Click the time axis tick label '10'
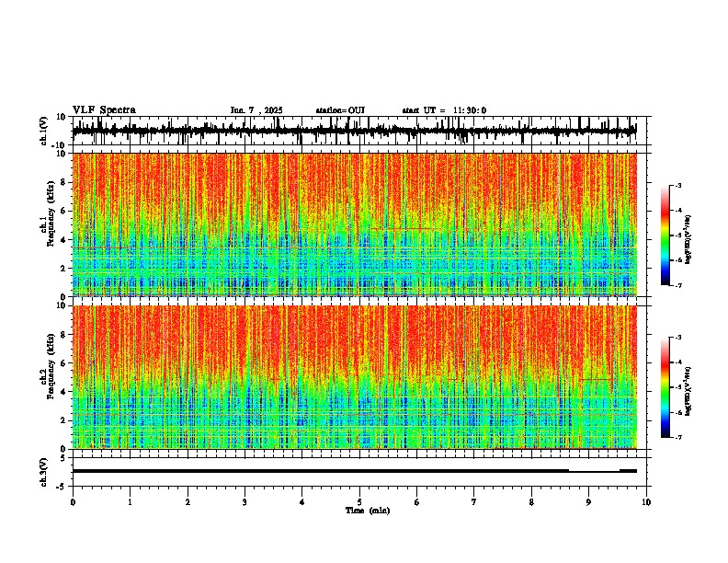Viewport: 728px width, 563px height. pos(646,502)
